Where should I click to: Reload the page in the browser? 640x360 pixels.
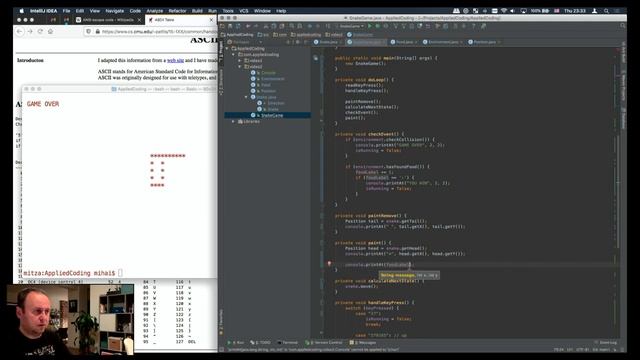click(x=40, y=31)
